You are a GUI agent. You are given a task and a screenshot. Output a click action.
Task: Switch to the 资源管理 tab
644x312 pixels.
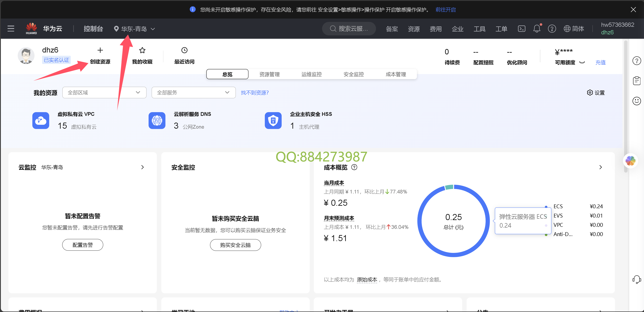269,74
